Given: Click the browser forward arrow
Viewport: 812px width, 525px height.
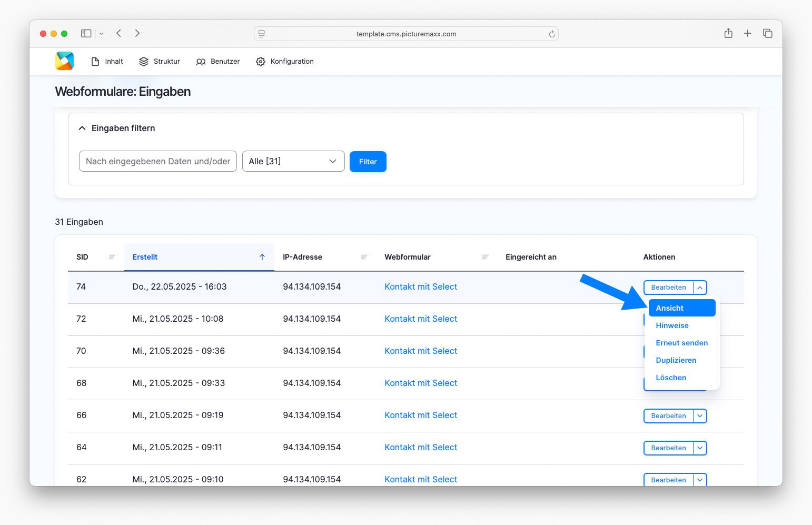Looking at the screenshot, I should [137, 33].
